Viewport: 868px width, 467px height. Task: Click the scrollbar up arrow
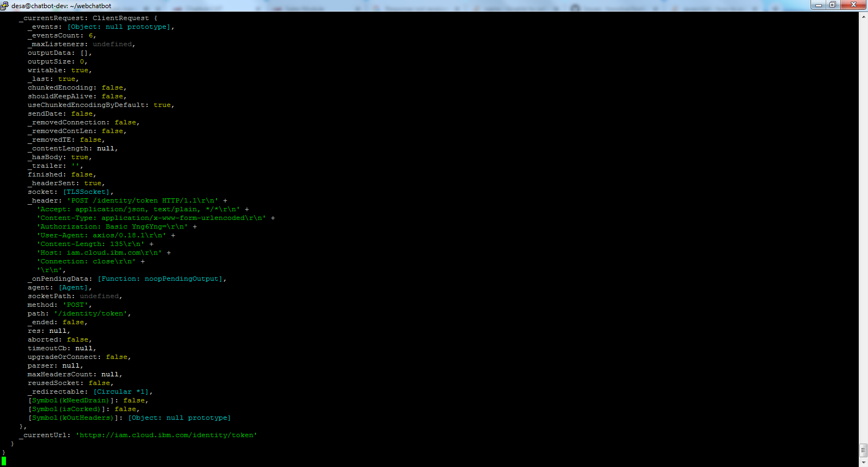[863, 16]
